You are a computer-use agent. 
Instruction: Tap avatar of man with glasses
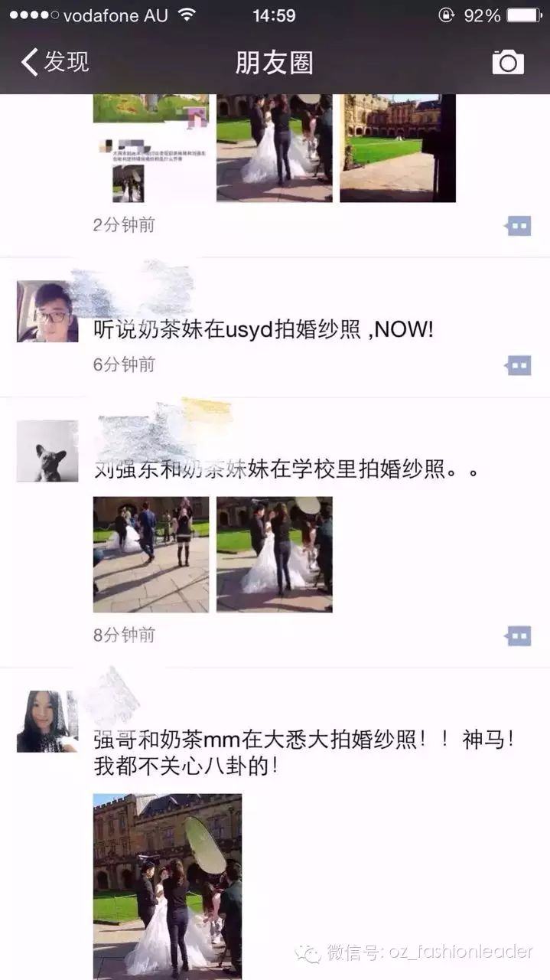click(x=47, y=312)
